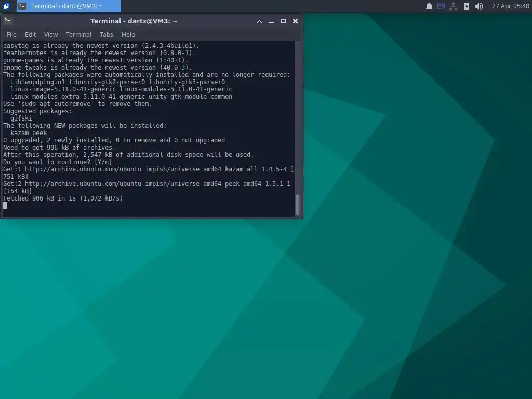Screen dimensions: 532x399
Task: Click 'After this operation, 2,547 kB' line
Action: pyautogui.click(x=128, y=155)
